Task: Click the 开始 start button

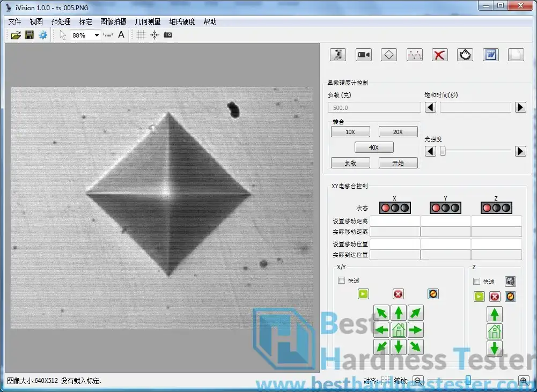Action: [x=398, y=163]
